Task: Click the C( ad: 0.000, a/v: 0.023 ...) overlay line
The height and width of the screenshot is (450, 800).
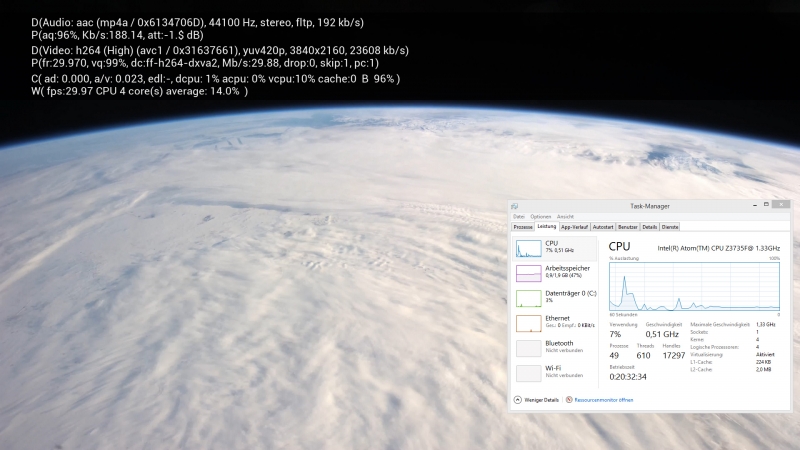Action: pyautogui.click(x=215, y=79)
